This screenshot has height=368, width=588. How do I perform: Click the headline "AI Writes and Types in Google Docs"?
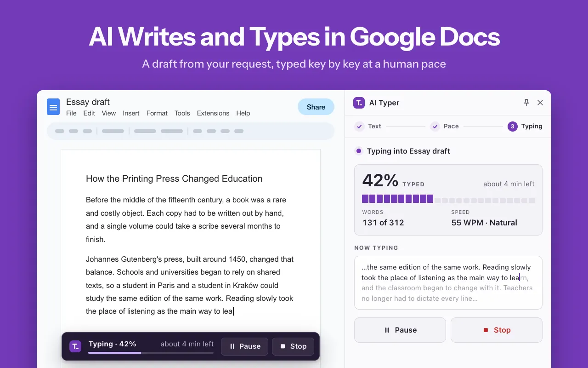click(294, 36)
